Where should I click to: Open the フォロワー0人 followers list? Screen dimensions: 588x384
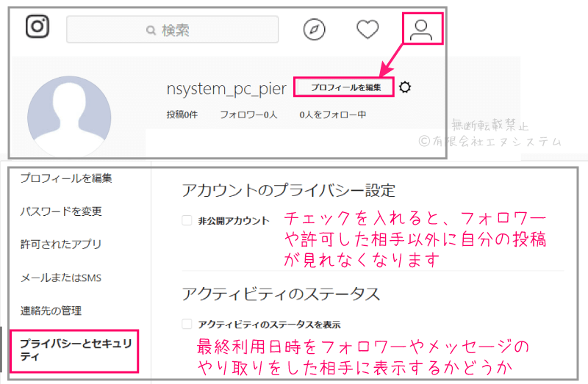pos(248,115)
